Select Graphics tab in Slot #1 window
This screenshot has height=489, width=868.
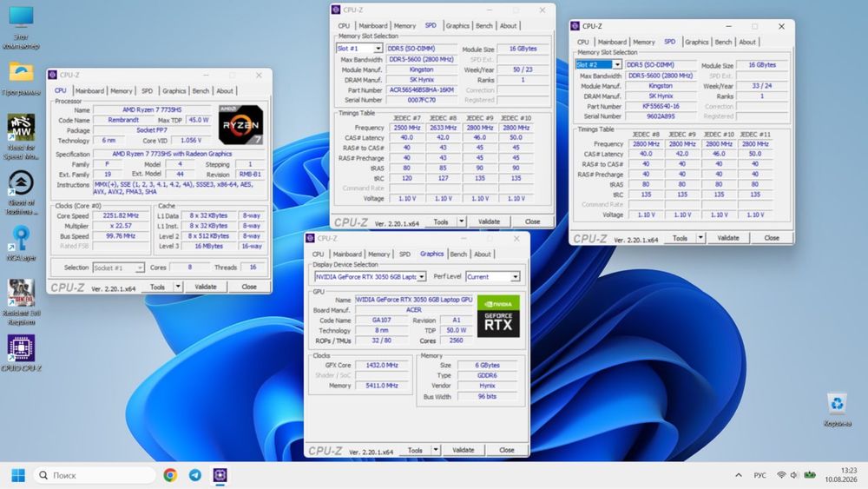[x=457, y=25]
